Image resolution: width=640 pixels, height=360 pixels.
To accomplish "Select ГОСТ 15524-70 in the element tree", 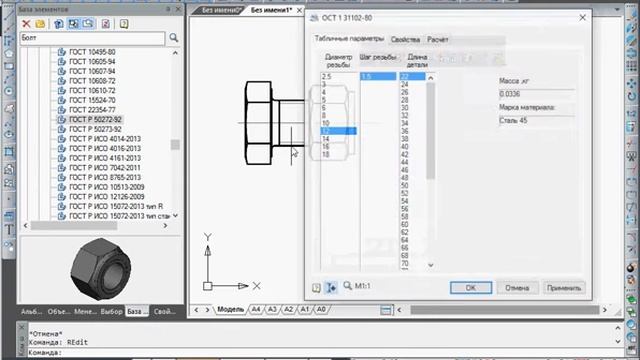I will [92, 100].
